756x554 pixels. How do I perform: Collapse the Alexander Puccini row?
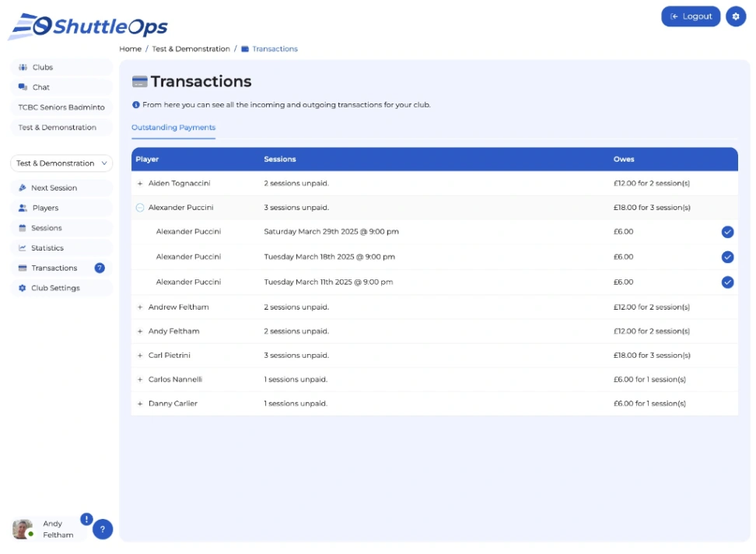(x=140, y=208)
